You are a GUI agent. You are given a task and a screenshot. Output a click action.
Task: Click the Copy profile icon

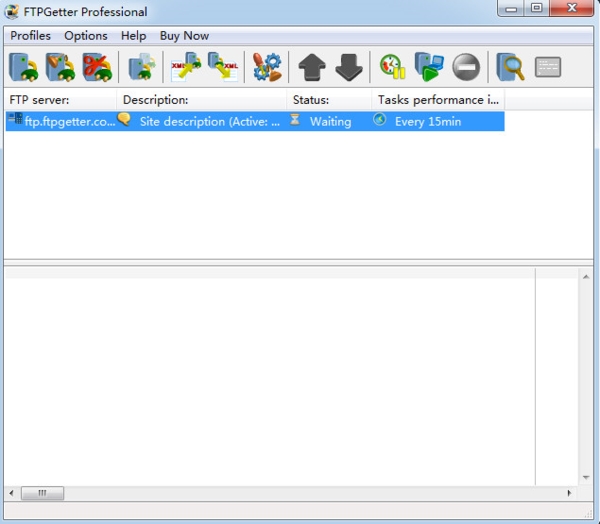click(x=142, y=67)
